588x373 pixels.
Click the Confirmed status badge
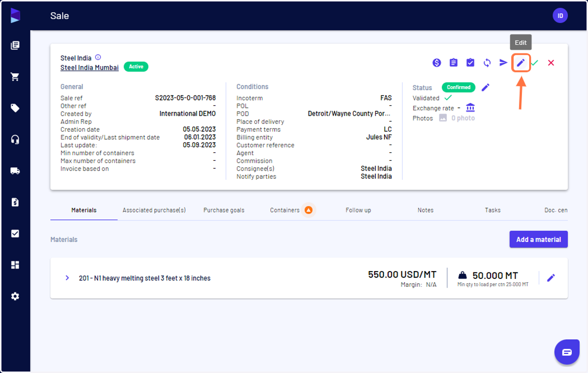coord(459,87)
